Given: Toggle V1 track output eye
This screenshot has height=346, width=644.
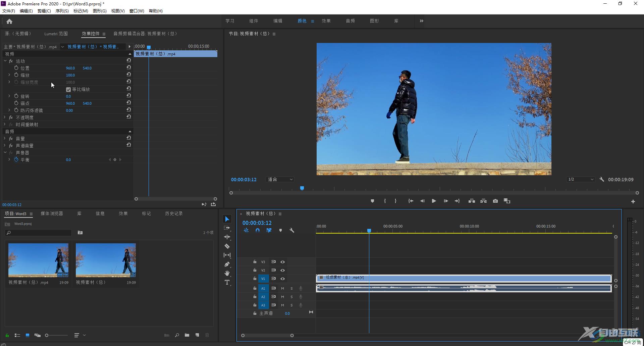Looking at the screenshot, I should 283,279.
